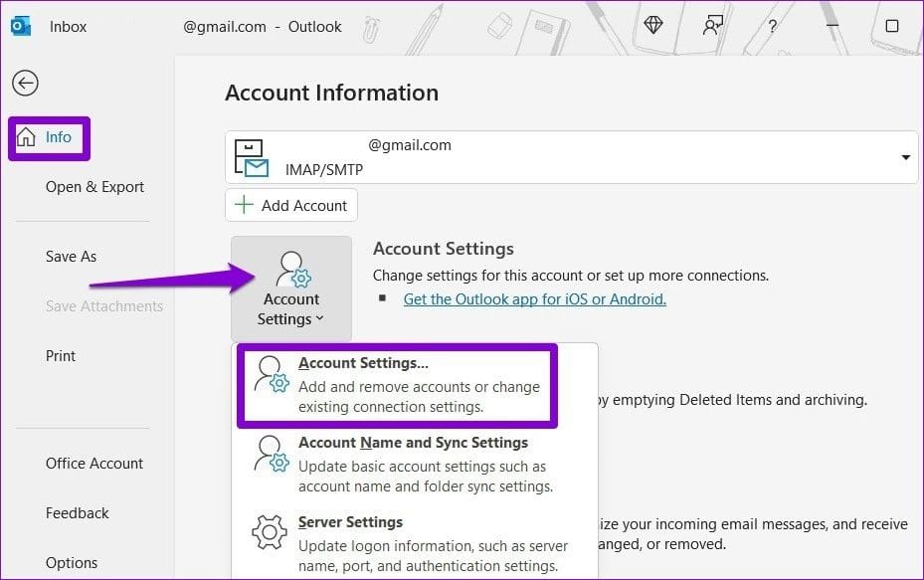Screen dimensions: 924x580
Task: Select Print from the sidebar
Action: [x=61, y=355]
